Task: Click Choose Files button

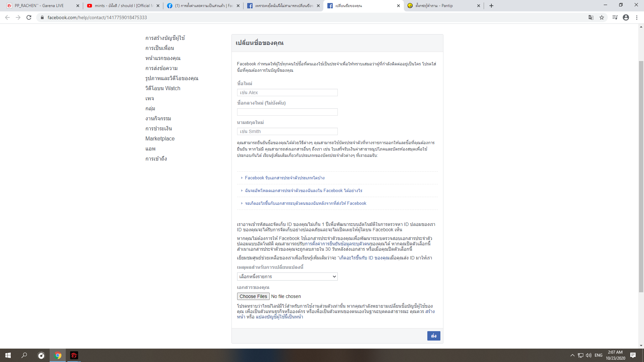Action: pyautogui.click(x=253, y=296)
